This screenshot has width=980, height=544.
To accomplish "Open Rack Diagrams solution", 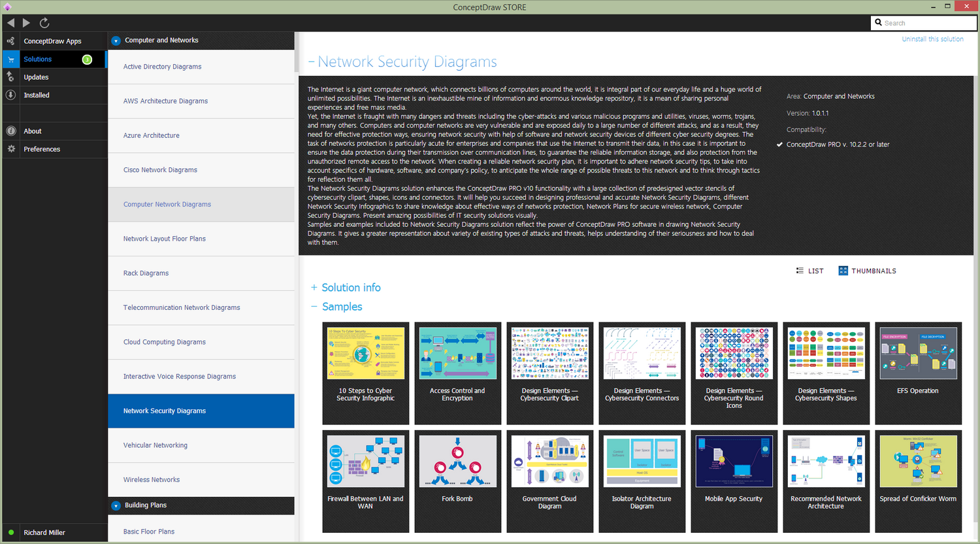I will (201, 273).
